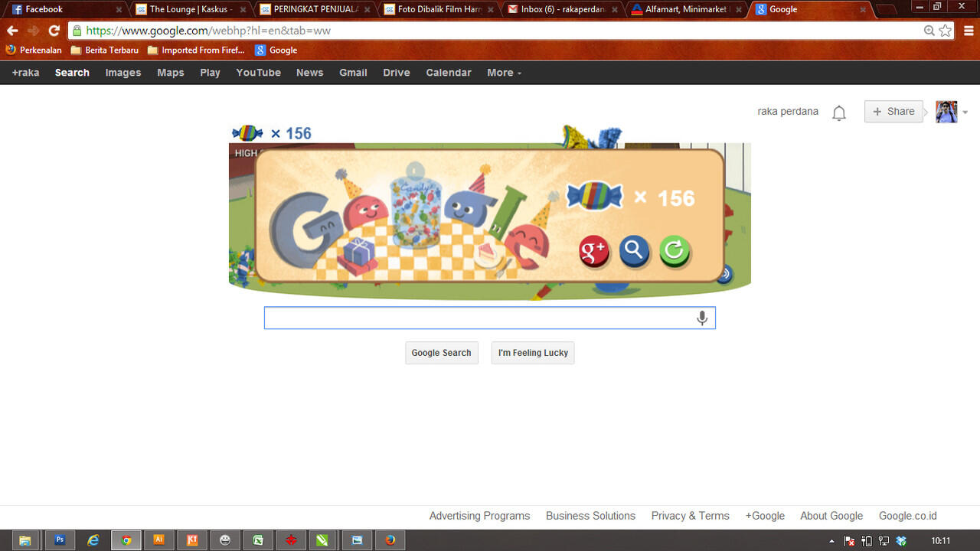
Task: Click the zoom magnifier icon in address bar
Action: (x=929, y=31)
